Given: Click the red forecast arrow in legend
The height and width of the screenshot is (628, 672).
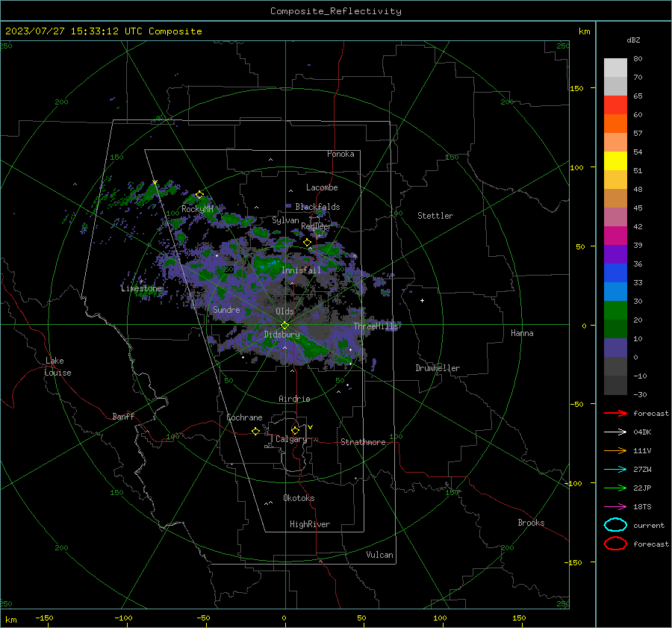Looking at the screenshot, I should click(x=615, y=413).
